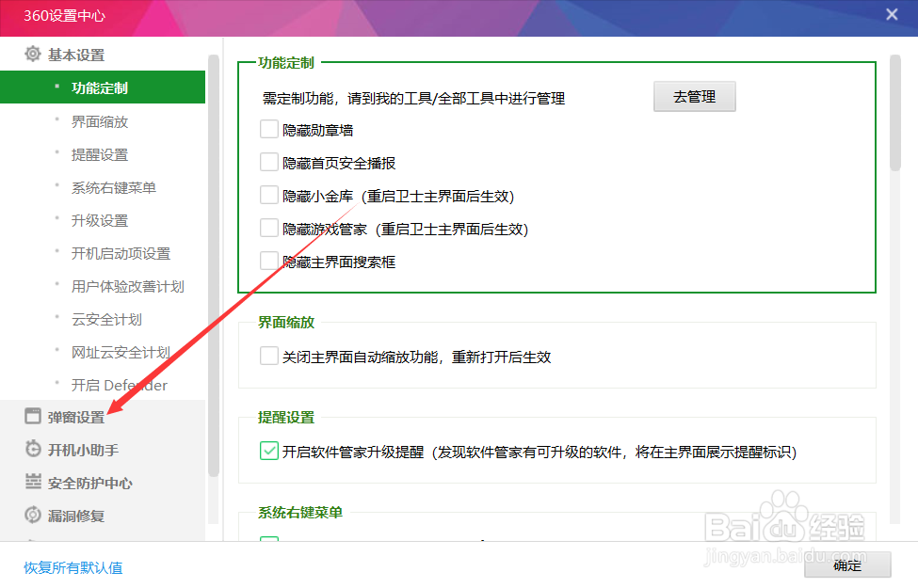Click the 去管理 button
Viewport: 918px width, 588px height.
click(695, 96)
